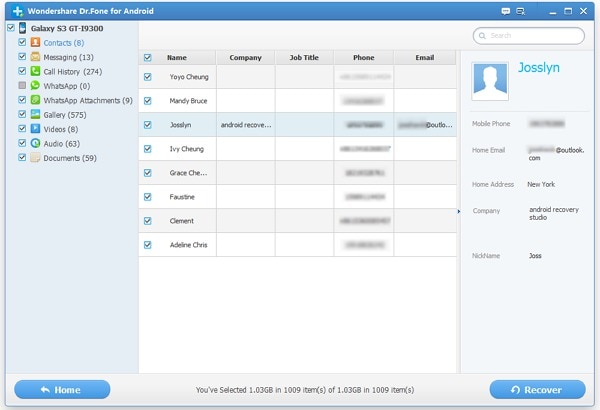
Task: Uncheck the Audio checkbox
Action: point(22,143)
